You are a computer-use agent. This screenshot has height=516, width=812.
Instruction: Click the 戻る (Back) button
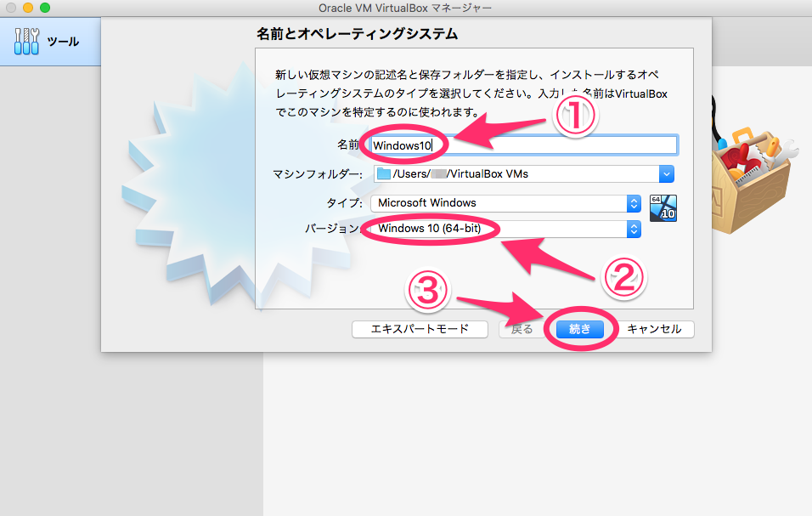click(520, 329)
